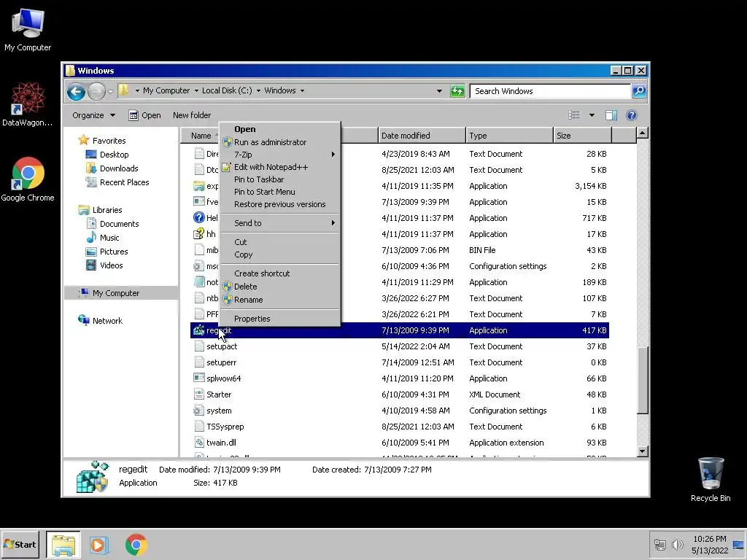Screen dimensions: 747x560
Task: Click the search magnifier icon
Action: click(639, 91)
